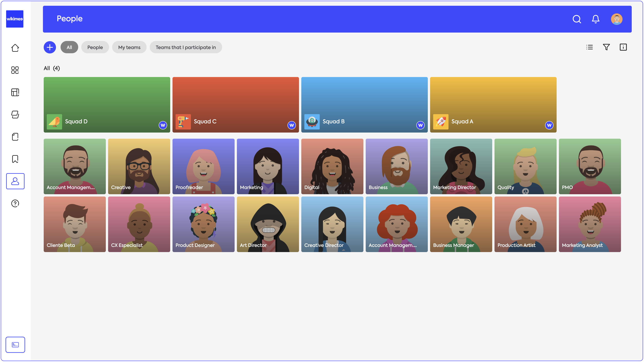Switch to list view icon
644x362 pixels.
pos(589,47)
